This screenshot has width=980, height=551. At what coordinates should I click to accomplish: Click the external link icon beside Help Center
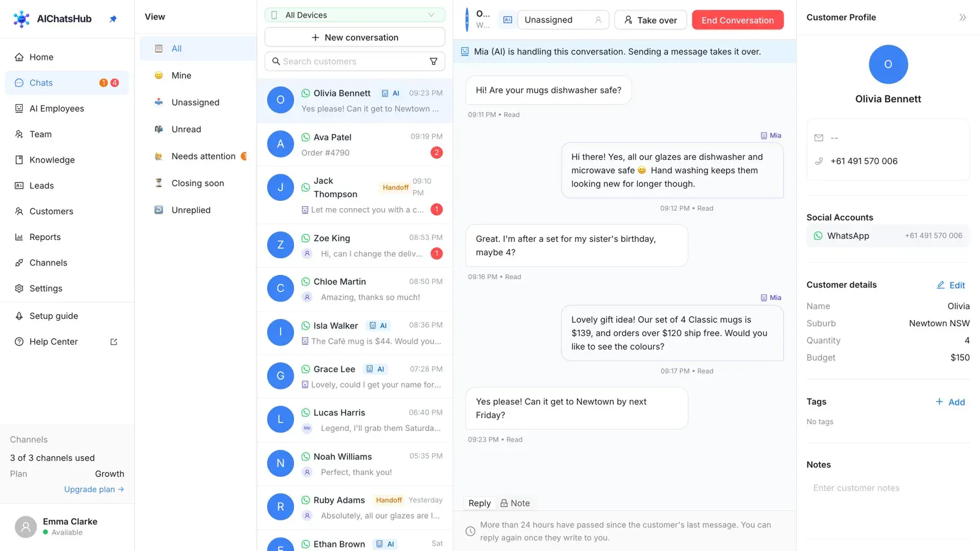(114, 342)
